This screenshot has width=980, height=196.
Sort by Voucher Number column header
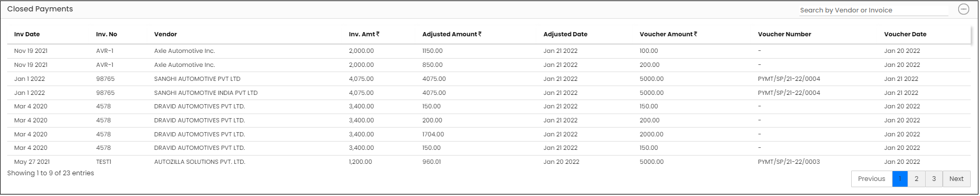coord(784,34)
